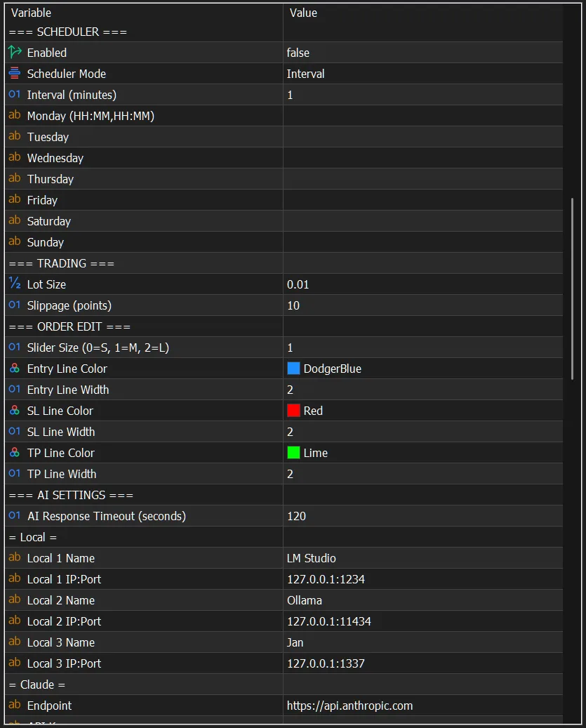Edit the TP Line Width value 2
This screenshot has height=728, width=586.
click(422, 474)
